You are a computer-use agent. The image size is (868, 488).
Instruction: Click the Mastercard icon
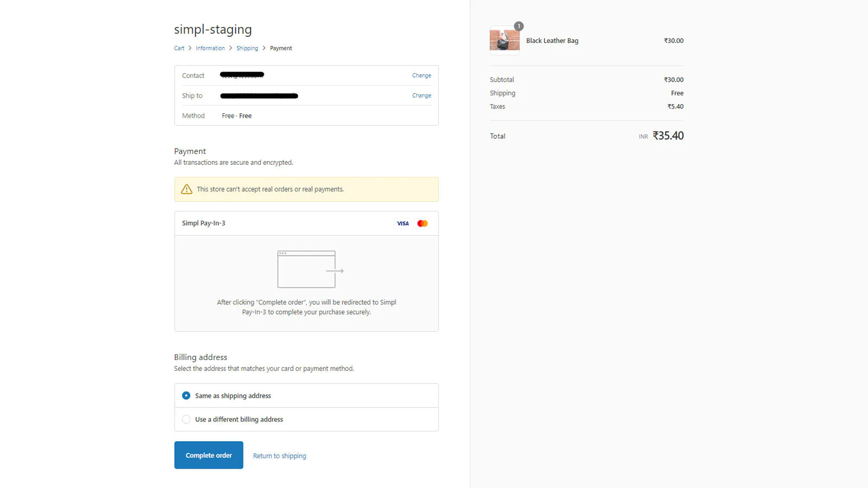click(x=423, y=223)
